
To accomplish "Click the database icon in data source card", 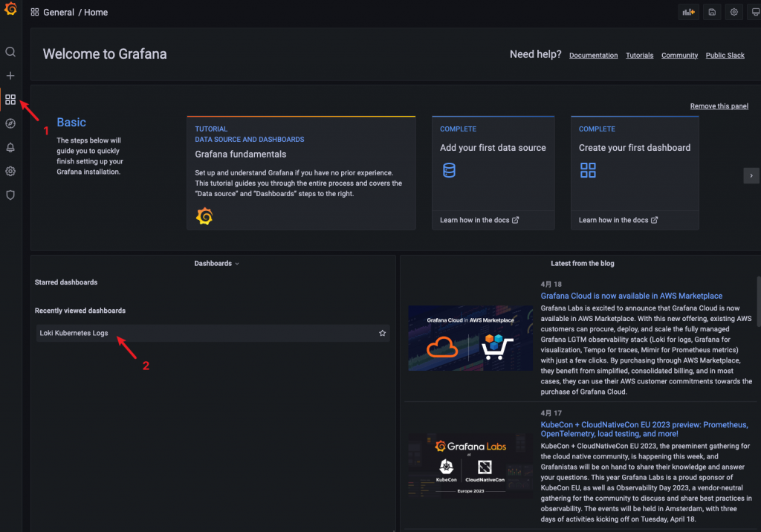I will pyautogui.click(x=449, y=170).
